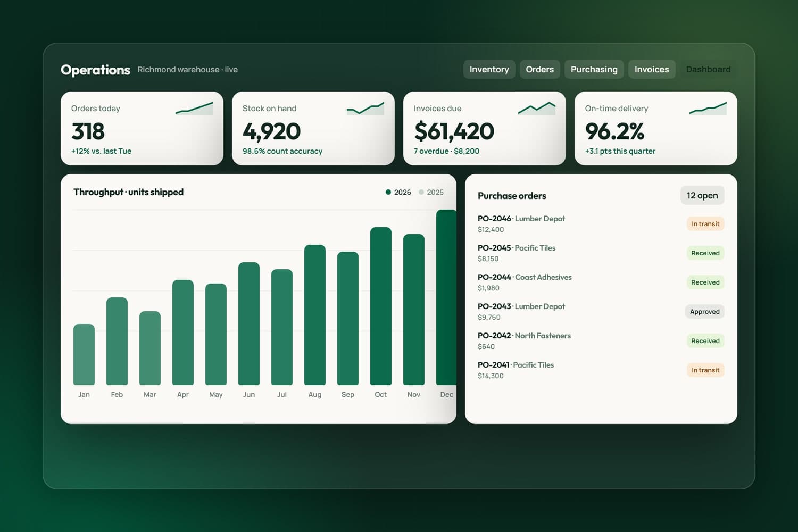Click the Operations title

coord(95,70)
